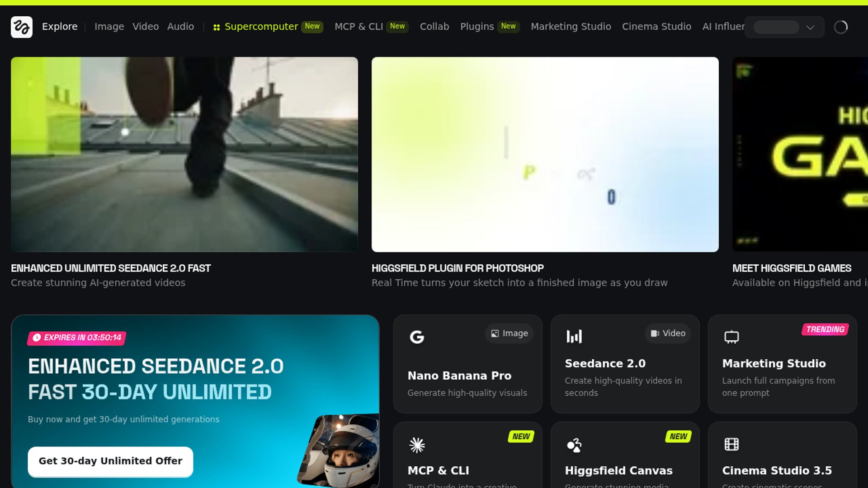The height and width of the screenshot is (488, 868).
Task: Click the Higgsfield logo icon
Action: click(x=22, y=27)
